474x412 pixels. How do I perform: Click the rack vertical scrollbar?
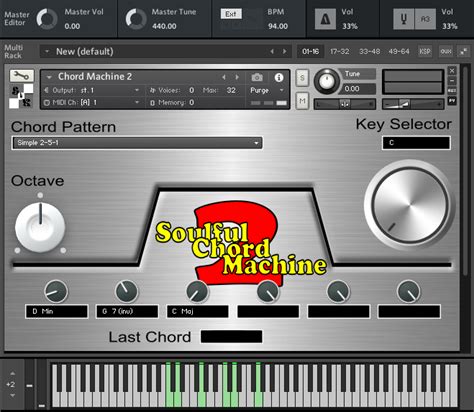point(465,170)
